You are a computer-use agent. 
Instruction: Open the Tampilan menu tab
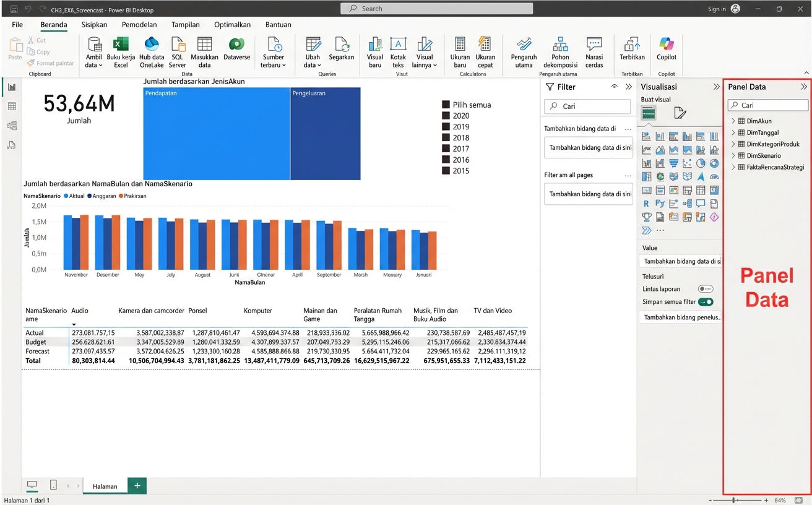click(x=185, y=25)
